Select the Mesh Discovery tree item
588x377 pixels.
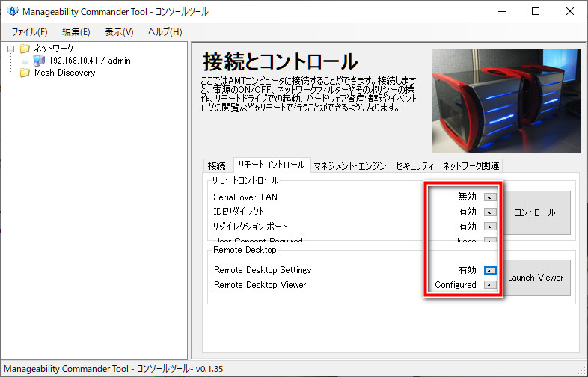pos(65,73)
